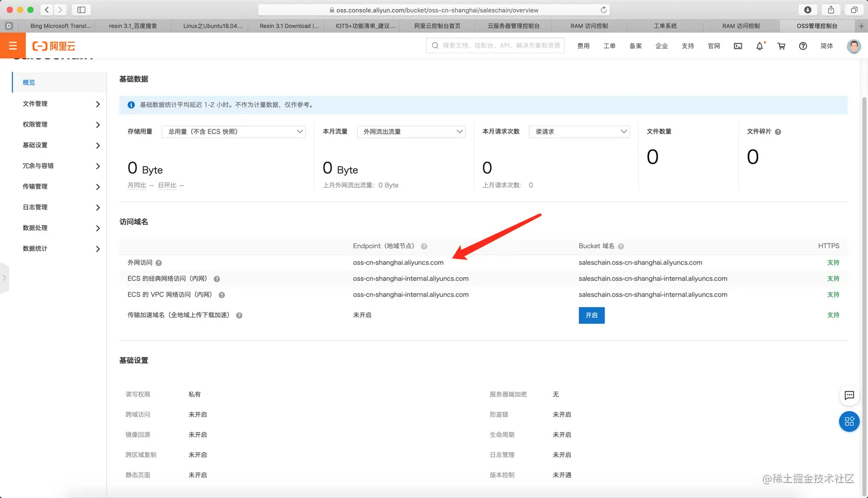
Task: Click help icon next to 传输加速域名
Action: 239,315
